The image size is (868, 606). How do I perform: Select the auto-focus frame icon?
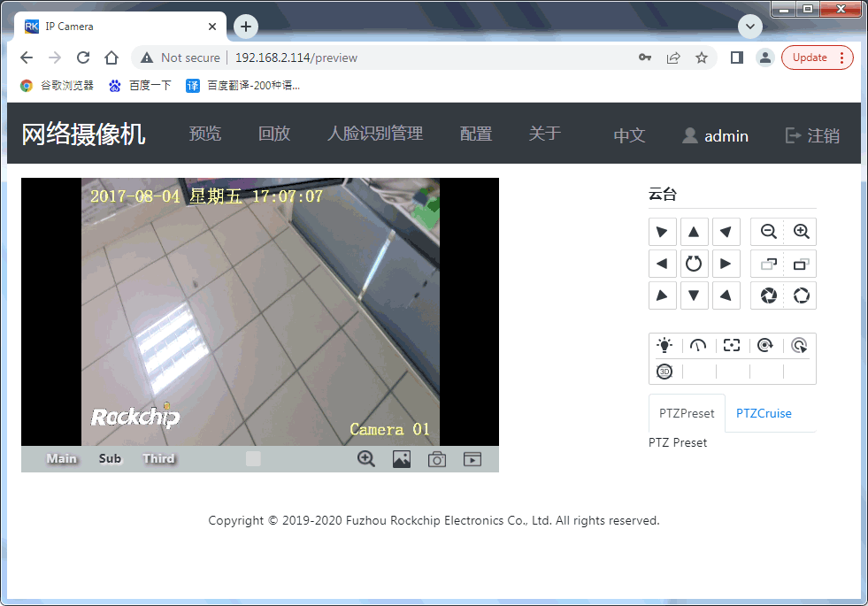(731, 345)
